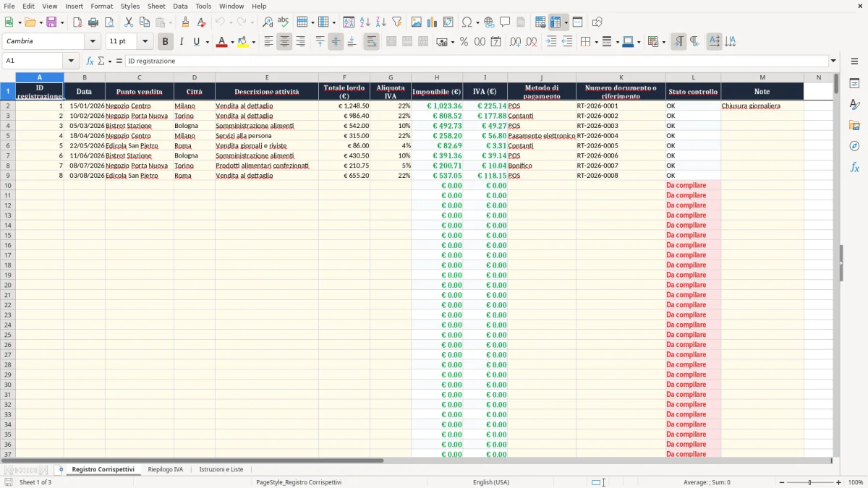Open the Function Wizard fx icon
The image size is (868, 488).
tap(90, 61)
